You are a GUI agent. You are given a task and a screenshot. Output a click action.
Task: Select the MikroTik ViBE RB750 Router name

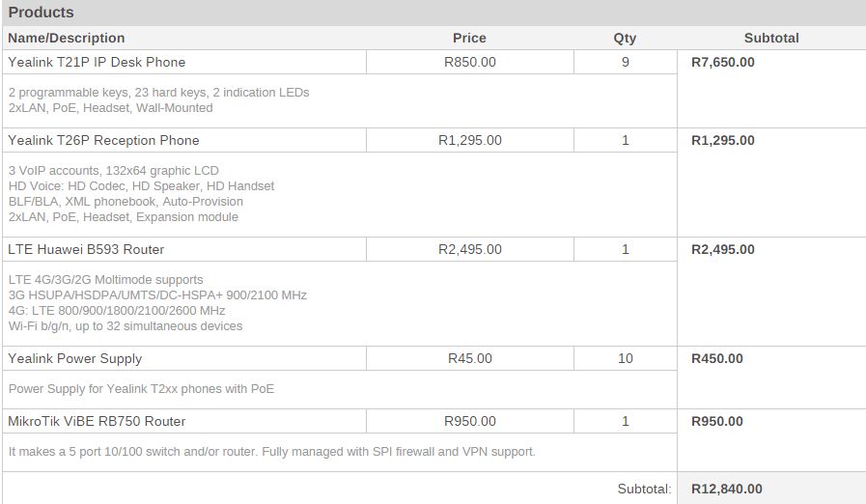[97, 421]
